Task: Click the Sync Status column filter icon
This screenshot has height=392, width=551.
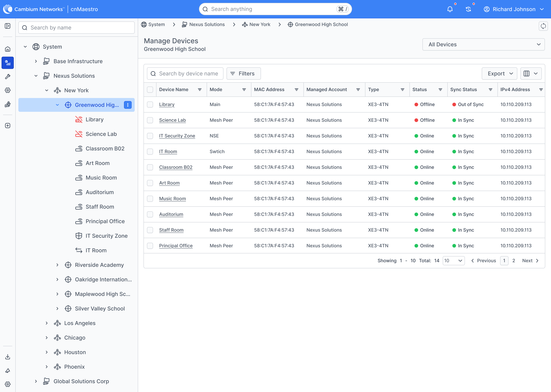Action: pos(491,90)
